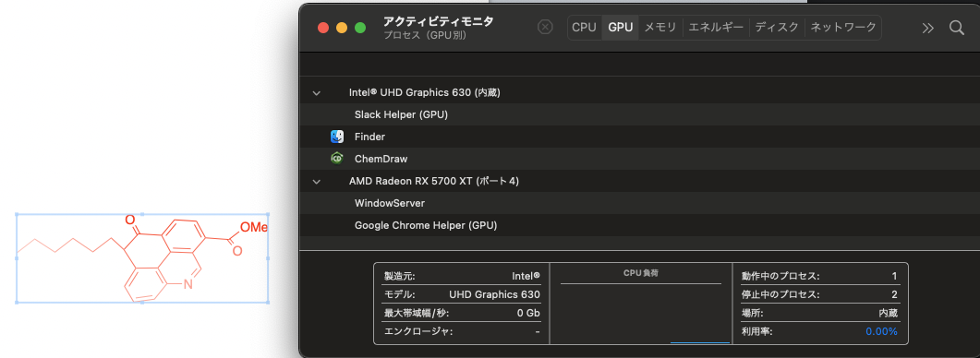Click the CPU負荷 graph title
The image size is (980, 358).
641,273
